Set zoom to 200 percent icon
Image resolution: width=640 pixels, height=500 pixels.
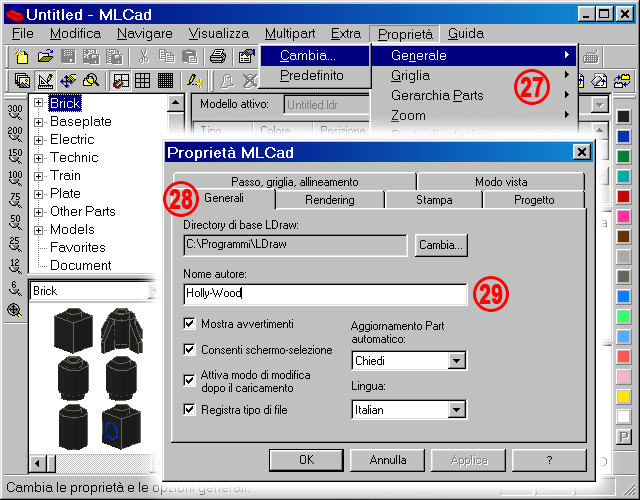(15, 134)
